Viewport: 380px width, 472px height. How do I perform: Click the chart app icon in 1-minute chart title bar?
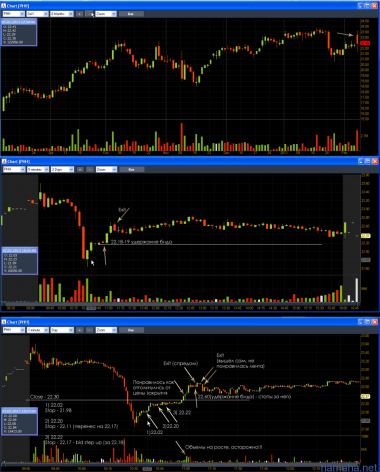[x=4, y=322]
